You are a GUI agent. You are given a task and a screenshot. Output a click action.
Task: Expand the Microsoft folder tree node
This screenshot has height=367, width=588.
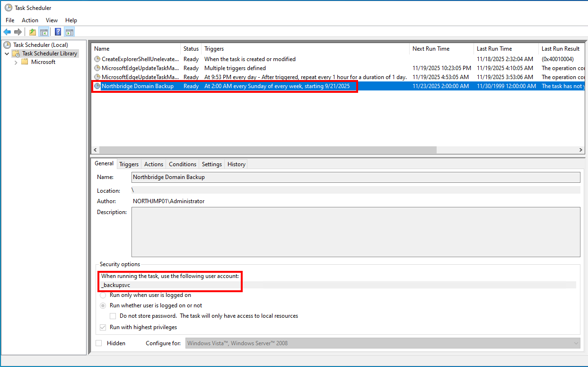[16, 62]
